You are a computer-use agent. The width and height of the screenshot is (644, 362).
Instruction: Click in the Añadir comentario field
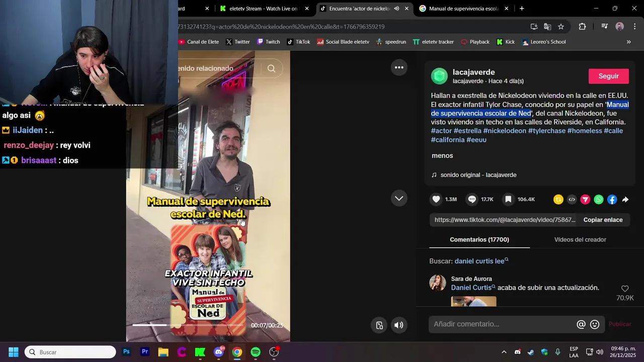503,324
